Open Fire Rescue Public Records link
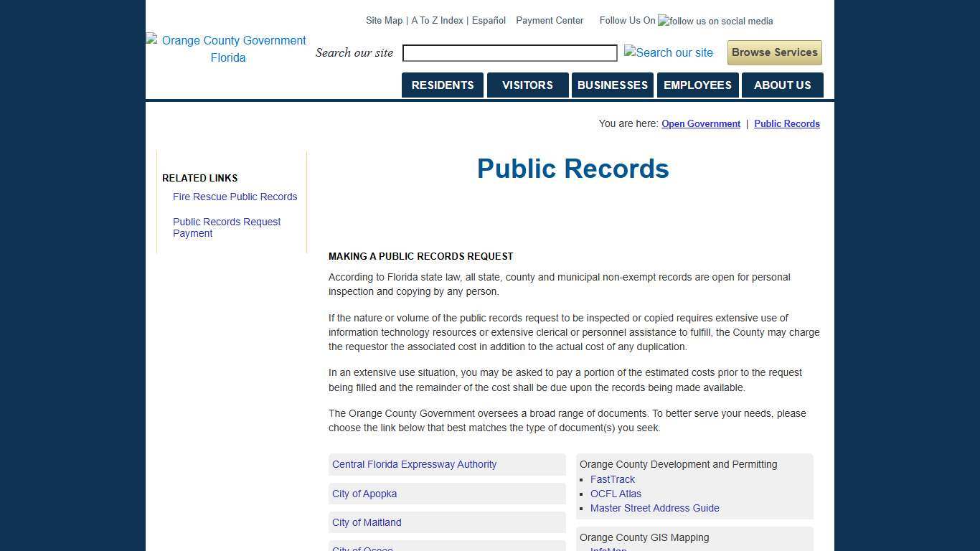This screenshot has width=980, height=551. click(235, 197)
